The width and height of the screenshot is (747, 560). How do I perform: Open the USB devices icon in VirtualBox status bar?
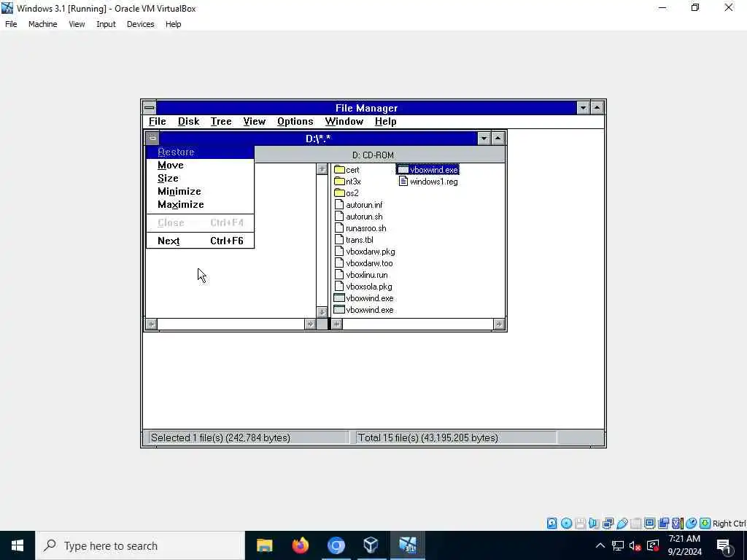[622, 524]
